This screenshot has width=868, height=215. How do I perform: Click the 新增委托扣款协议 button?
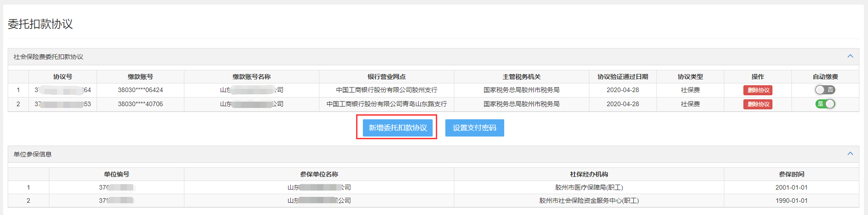[397, 128]
